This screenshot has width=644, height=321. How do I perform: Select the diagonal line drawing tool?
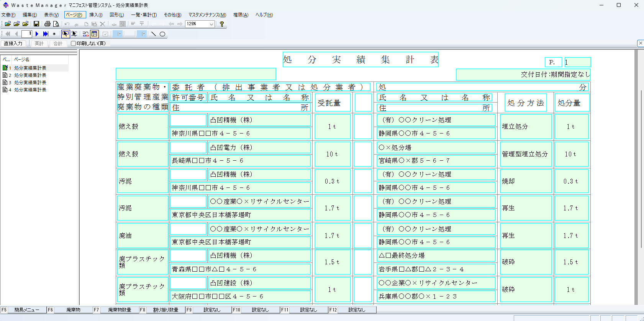coord(154,34)
